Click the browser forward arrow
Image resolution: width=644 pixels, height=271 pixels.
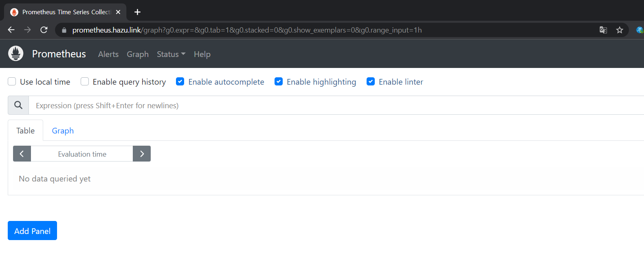27,30
